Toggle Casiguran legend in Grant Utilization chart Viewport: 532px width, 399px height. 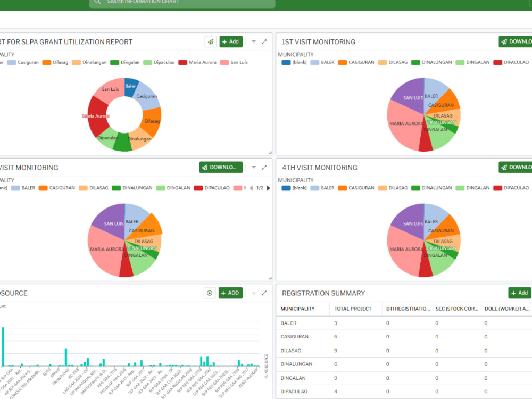(23, 62)
